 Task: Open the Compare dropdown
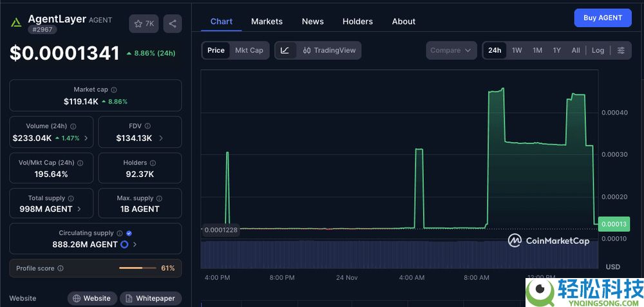click(451, 50)
